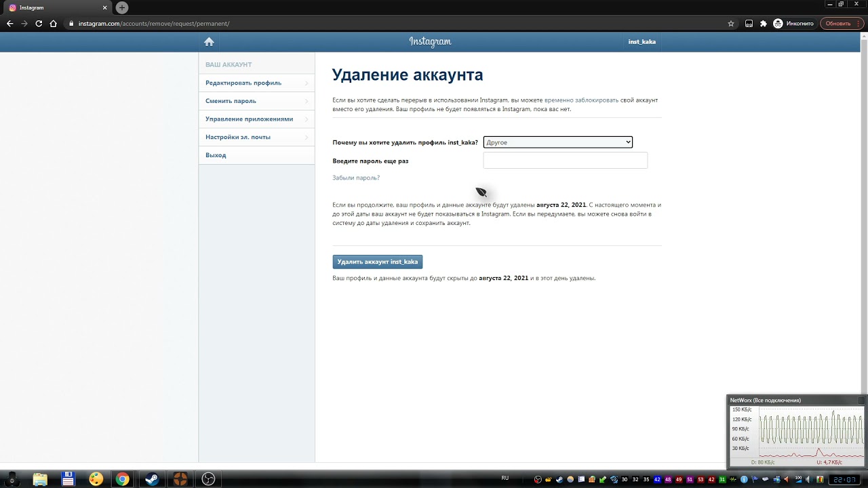Image resolution: width=868 pixels, height=488 pixels.
Task: Open File Explorer from the taskbar
Action: [x=40, y=479]
